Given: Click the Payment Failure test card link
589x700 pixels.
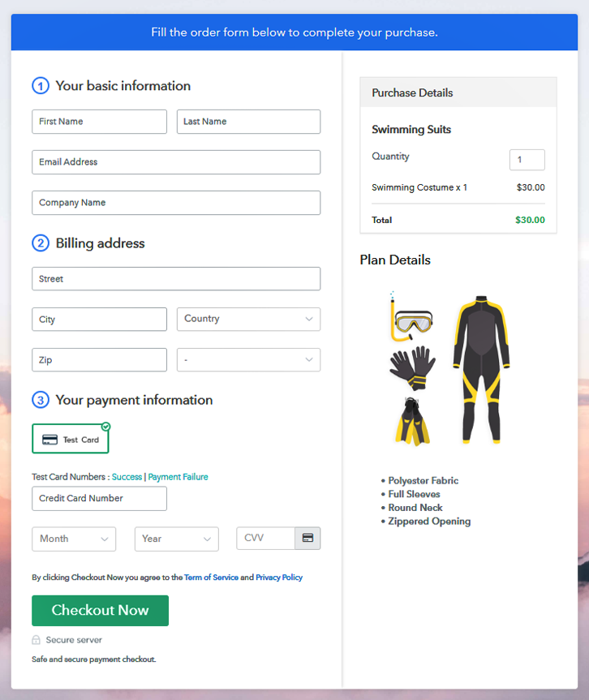Looking at the screenshot, I should coord(178,477).
